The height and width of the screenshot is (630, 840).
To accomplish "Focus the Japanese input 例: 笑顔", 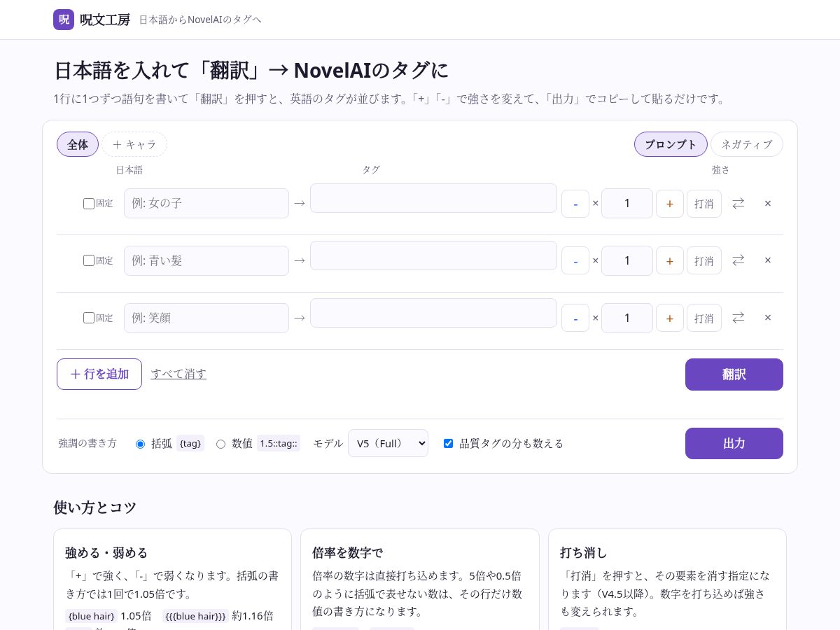I will click(x=206, y=318).
